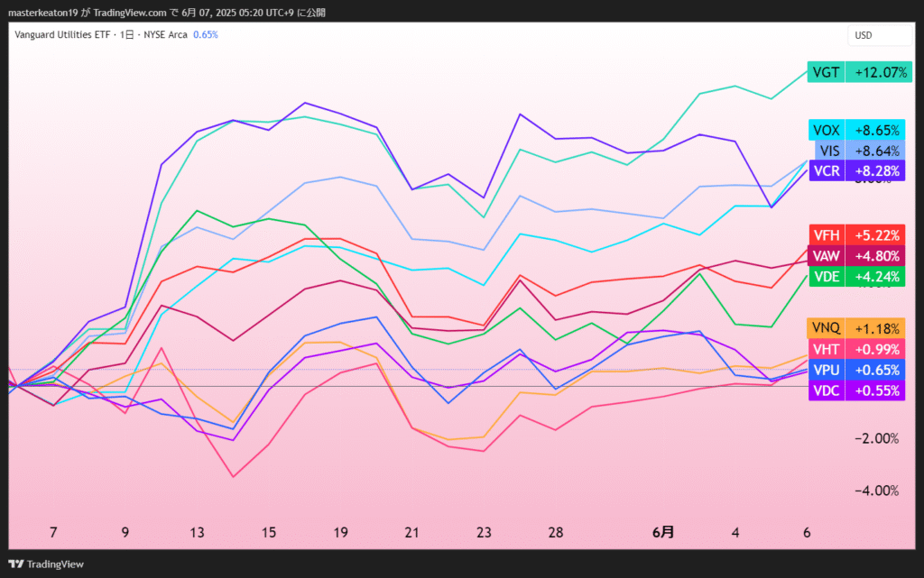Select the VAW +4.80% label
924x578 pixels.
point(857,256)
